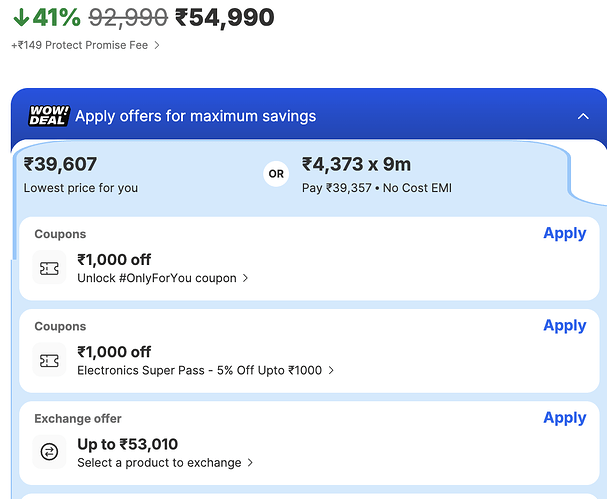Apply the #OnlyForYou ₹1,000 off coupon
607x499 pixels.
(564, 233)
